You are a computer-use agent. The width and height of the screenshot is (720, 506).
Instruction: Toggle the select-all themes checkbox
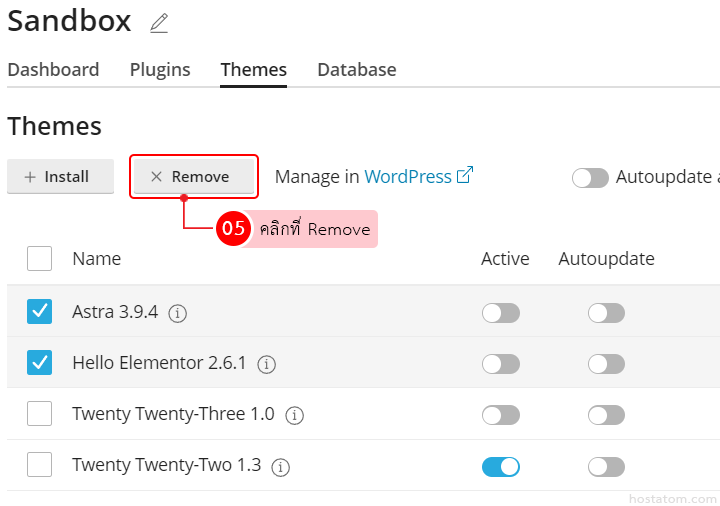click(40, 259)
